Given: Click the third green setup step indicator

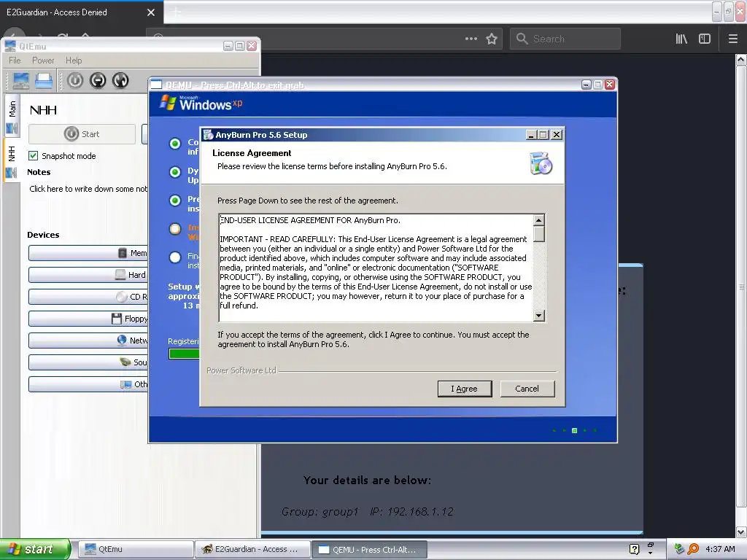Looking at the screenshot, I should (175, 201).
